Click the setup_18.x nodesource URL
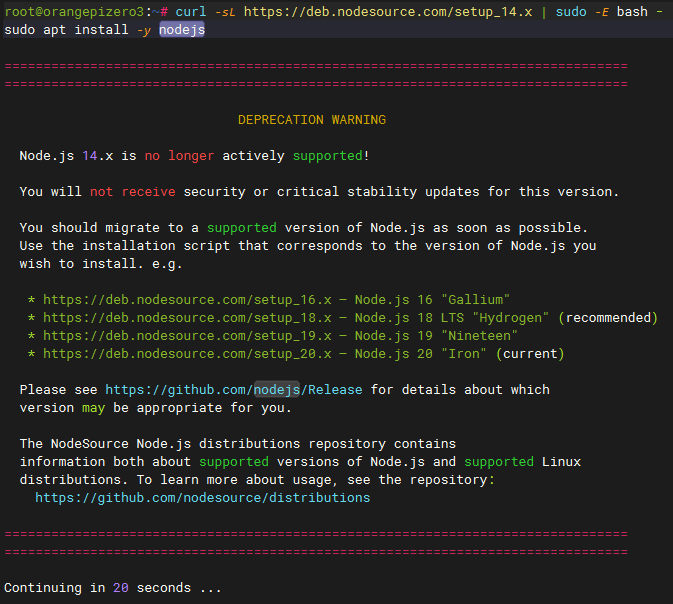Viewport: 673px width, 604px height. point(187,318)
